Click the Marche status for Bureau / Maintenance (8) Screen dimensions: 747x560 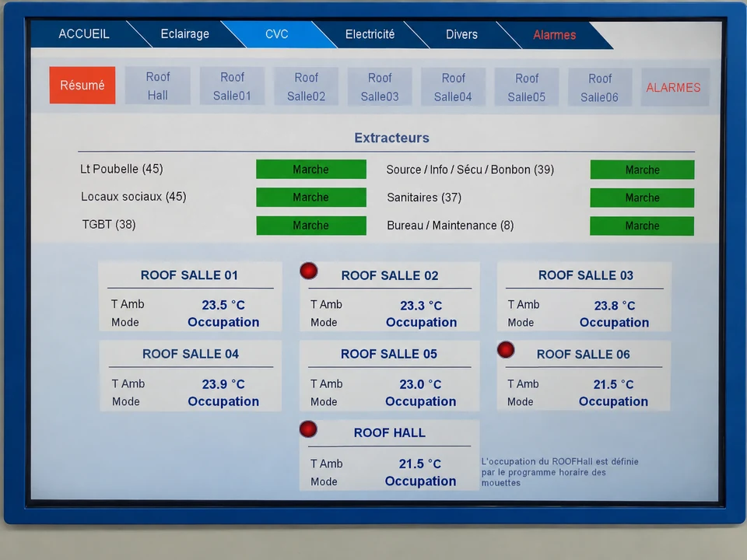pyautogui.click(x=642, y=226)
